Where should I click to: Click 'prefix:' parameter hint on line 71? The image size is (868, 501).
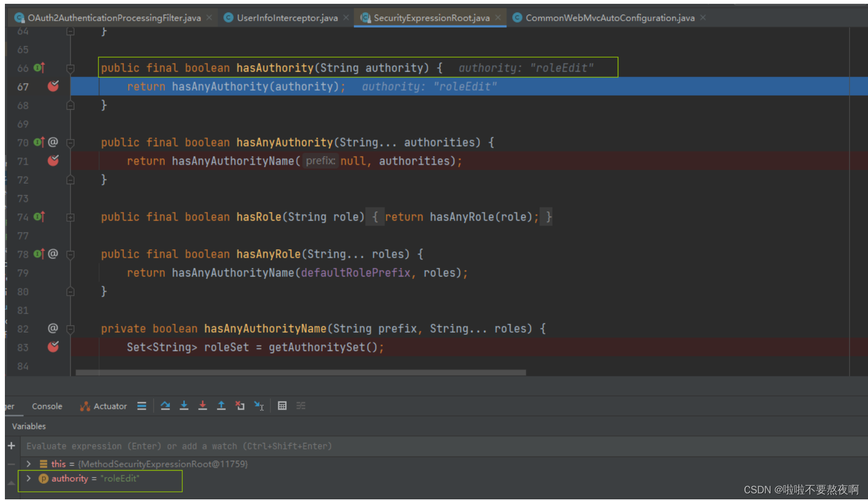[320, 161]
